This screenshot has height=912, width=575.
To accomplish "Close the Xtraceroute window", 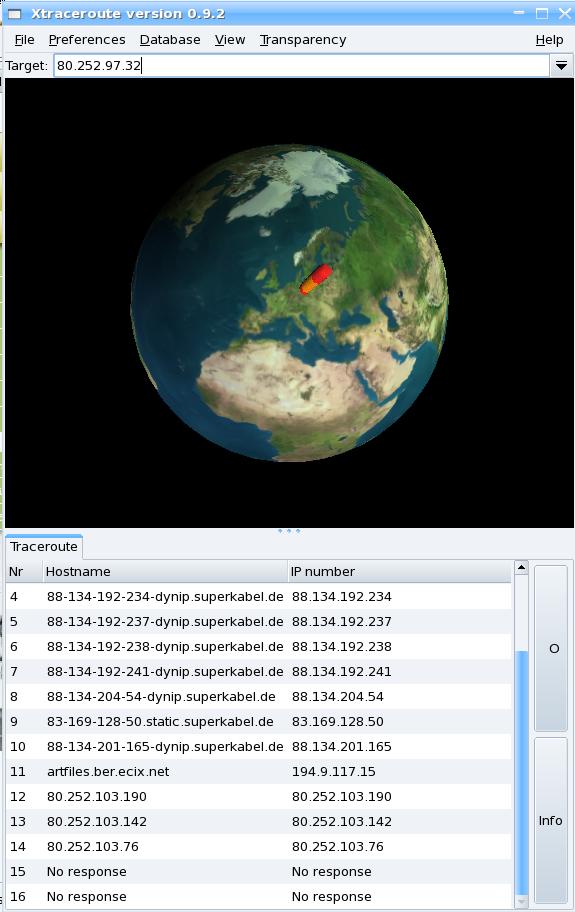I will click(564, 13).
